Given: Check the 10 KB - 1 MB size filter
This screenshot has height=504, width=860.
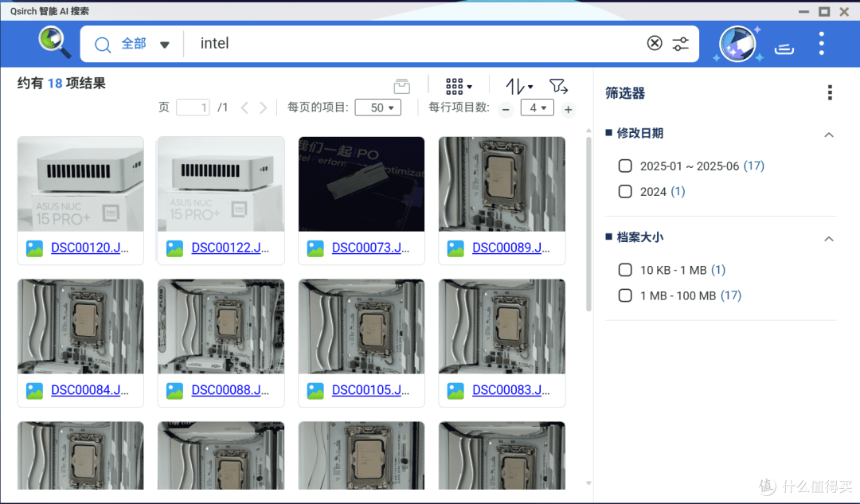Looking at the screenshot, I should pyautogui.click(x=625, y=270).
